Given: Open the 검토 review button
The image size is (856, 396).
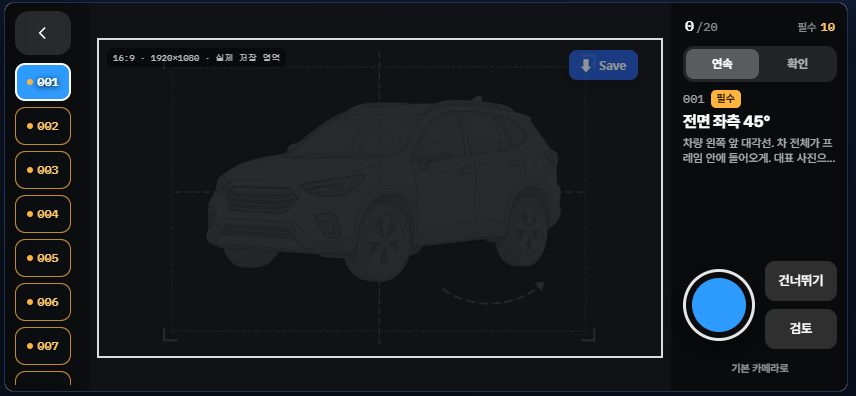Looking at the screenshot, I should coord(800,329).
